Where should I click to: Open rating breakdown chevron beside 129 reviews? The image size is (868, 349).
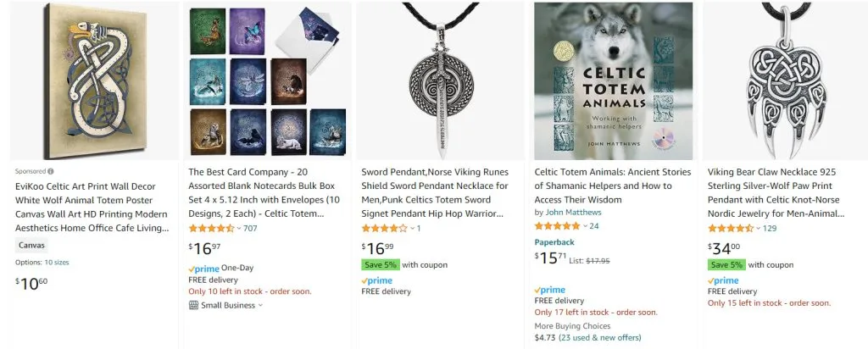[x=758, y=229]
